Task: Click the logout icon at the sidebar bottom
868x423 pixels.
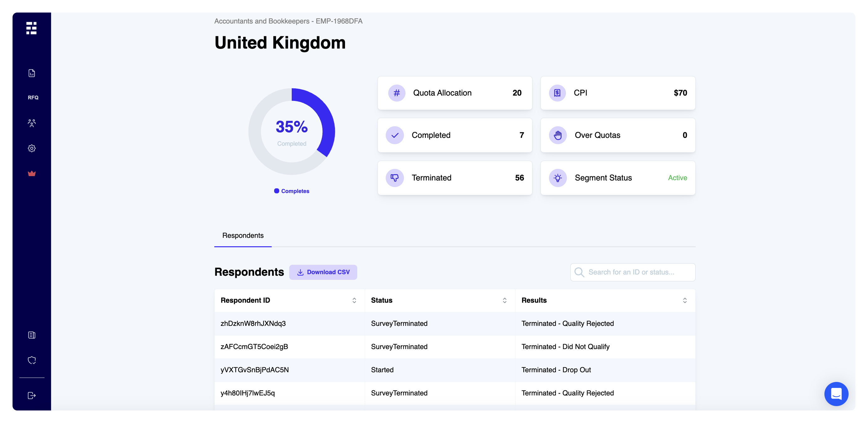Action: 32,395
